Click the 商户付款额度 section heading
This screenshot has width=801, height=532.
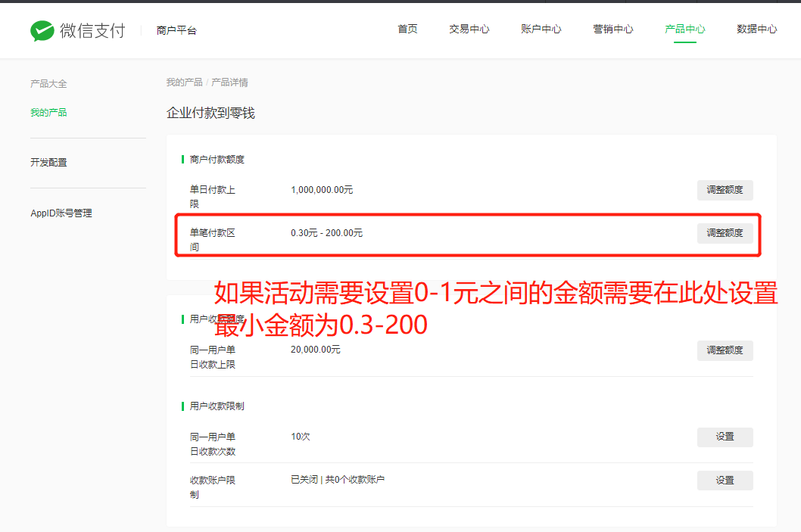pos(217,160)
